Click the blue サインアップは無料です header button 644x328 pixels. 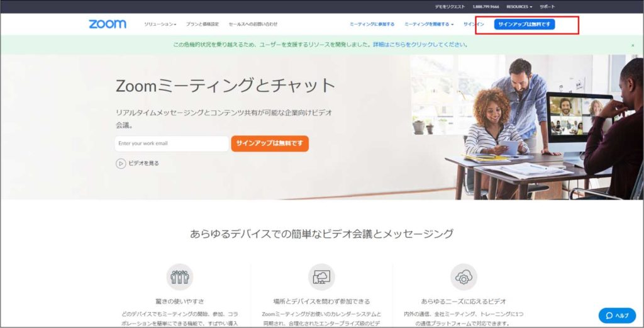coord(524,25)
